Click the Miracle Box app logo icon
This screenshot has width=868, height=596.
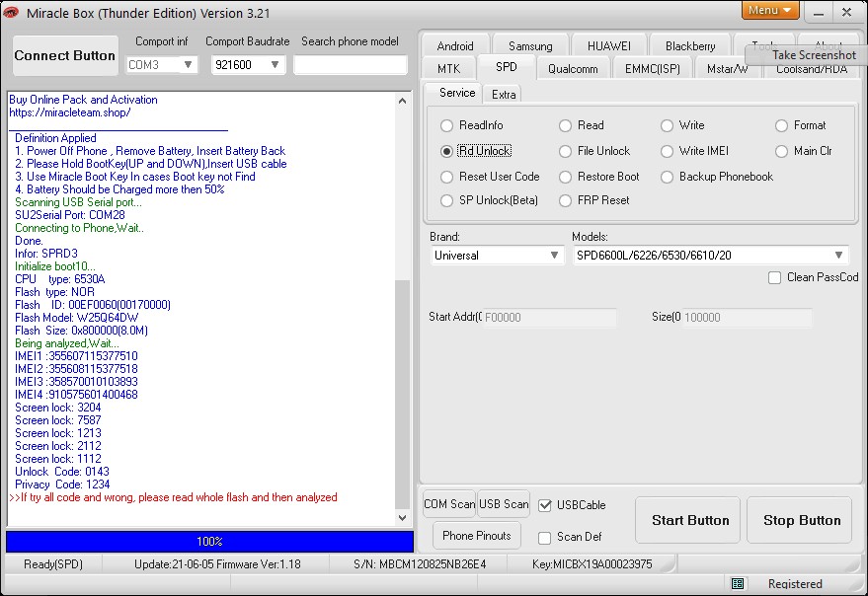(11, 12)
